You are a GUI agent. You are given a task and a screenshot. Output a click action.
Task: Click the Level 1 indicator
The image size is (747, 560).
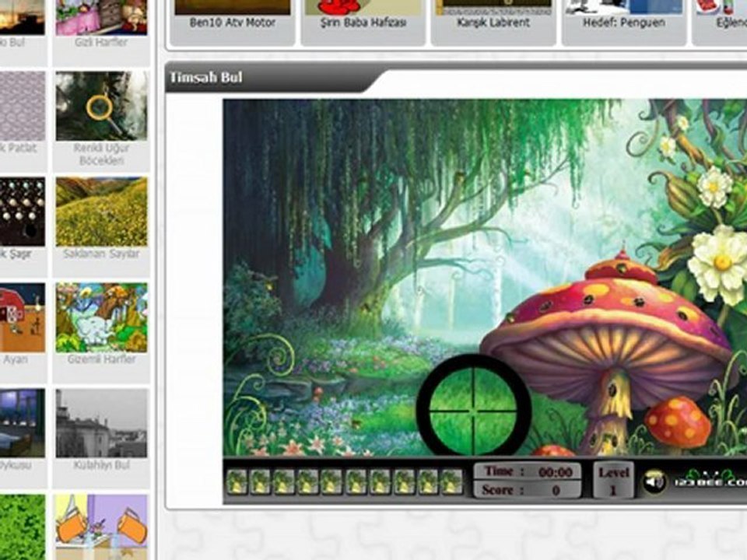pyautogui.click(x=614, y=481)
